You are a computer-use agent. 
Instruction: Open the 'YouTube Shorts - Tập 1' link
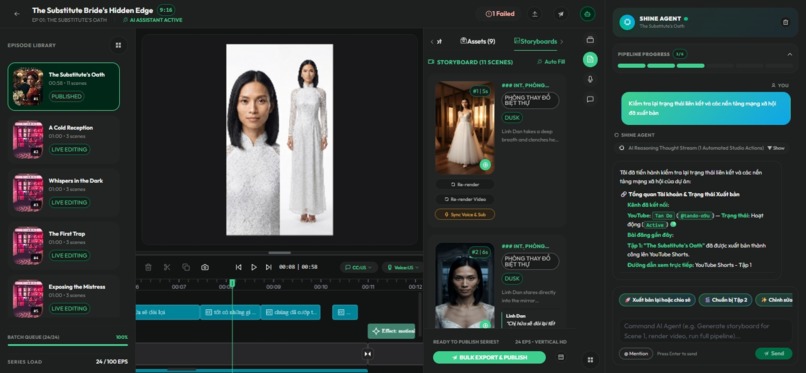pos(723,265)
